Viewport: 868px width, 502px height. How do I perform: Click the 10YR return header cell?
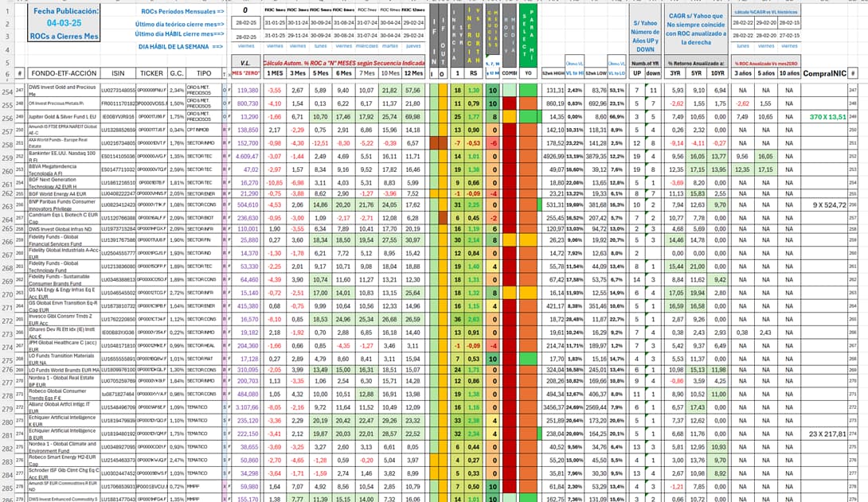tap(718, 73)
